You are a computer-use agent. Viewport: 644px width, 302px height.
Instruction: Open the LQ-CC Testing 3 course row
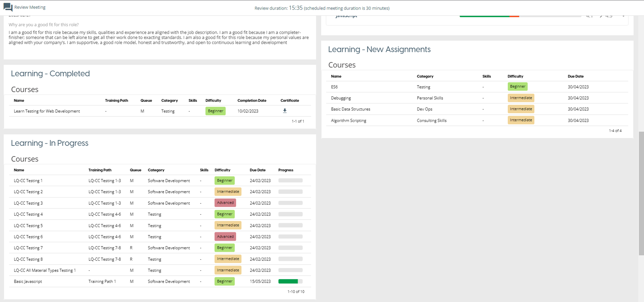(x=28, y=203)
